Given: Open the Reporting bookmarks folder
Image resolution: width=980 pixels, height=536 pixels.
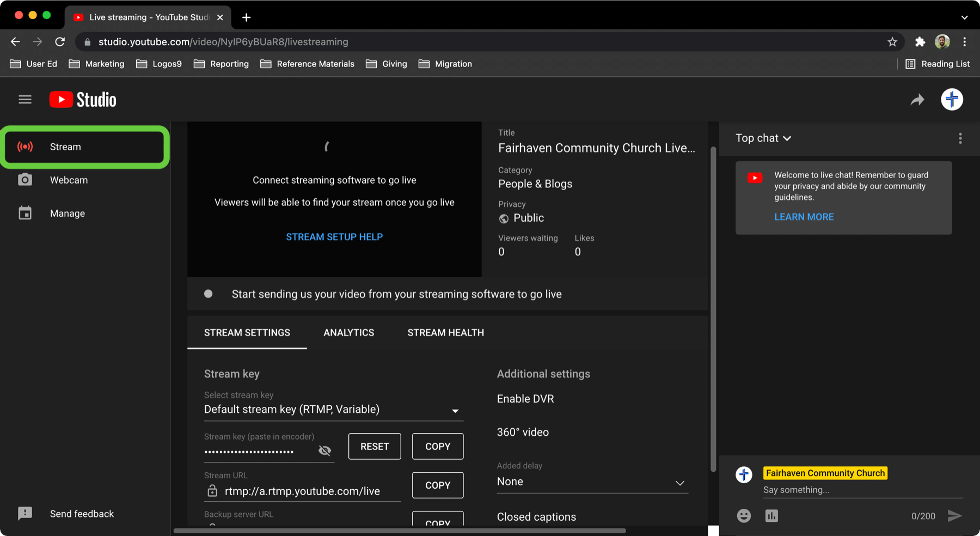Looking at the screenshot, I should [x=221, y=64].
